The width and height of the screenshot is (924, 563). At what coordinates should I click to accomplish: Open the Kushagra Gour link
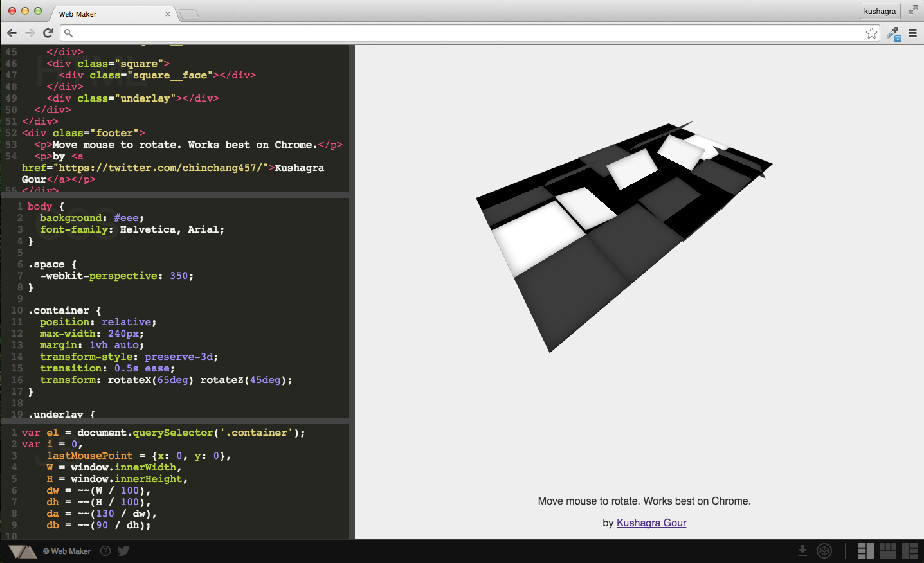(651, 523)
